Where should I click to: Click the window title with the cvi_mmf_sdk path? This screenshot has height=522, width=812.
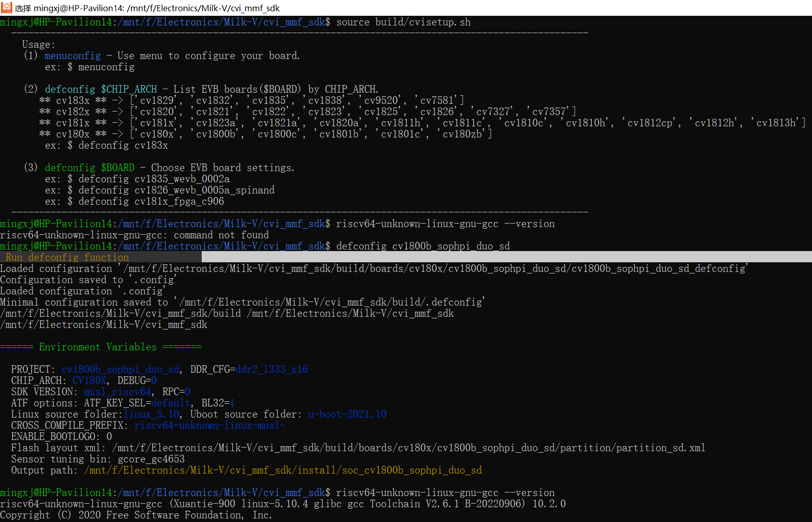[x=147, y=8]
